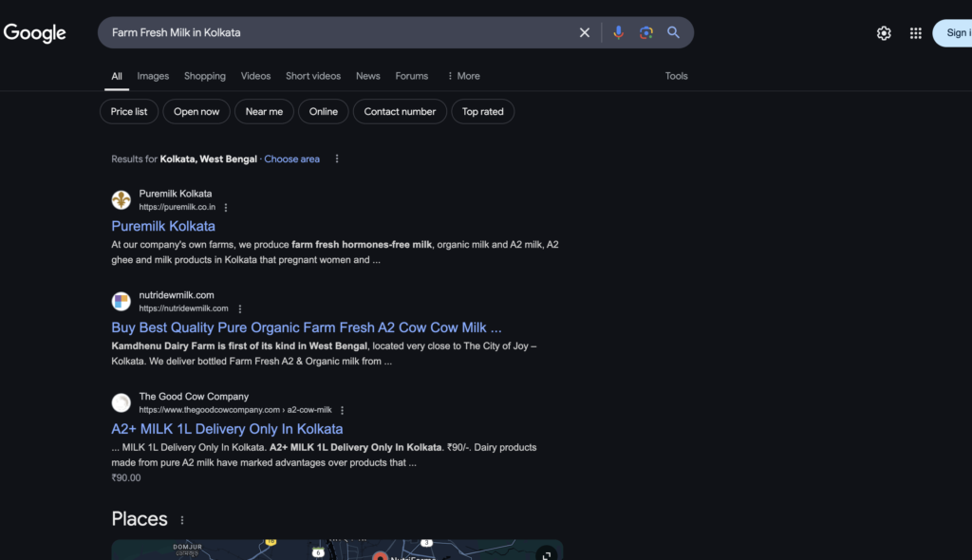Open quick settings gear icon

[884, 33]
